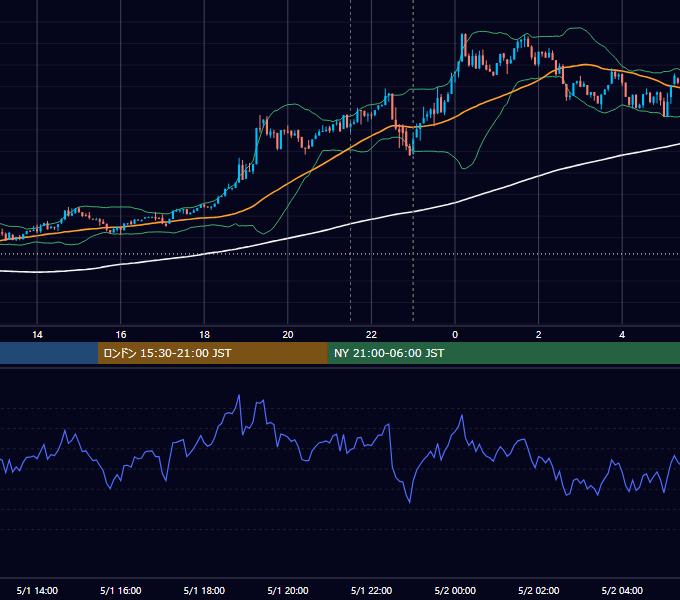Click the hour label 16 on price chart axis

[x=121, y=335]
